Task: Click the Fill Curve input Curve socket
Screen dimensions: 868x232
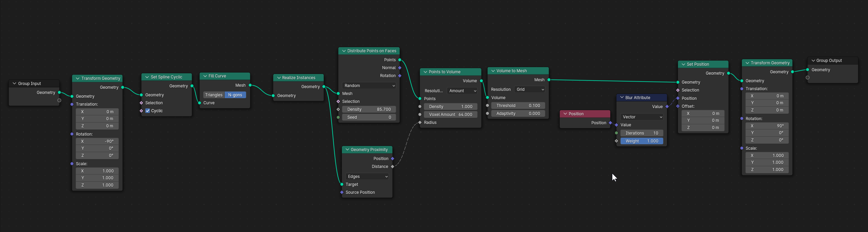Action: [200, 103]
